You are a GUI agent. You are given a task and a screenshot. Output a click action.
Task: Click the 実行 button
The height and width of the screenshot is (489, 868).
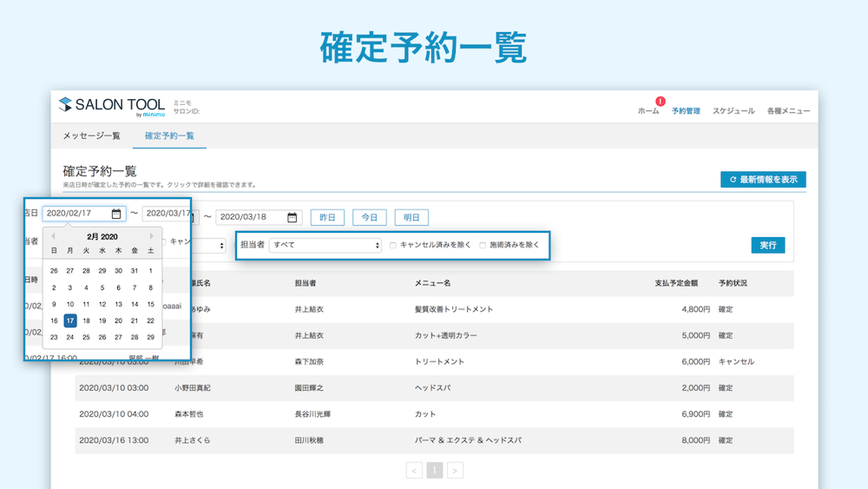coord(768,245)
